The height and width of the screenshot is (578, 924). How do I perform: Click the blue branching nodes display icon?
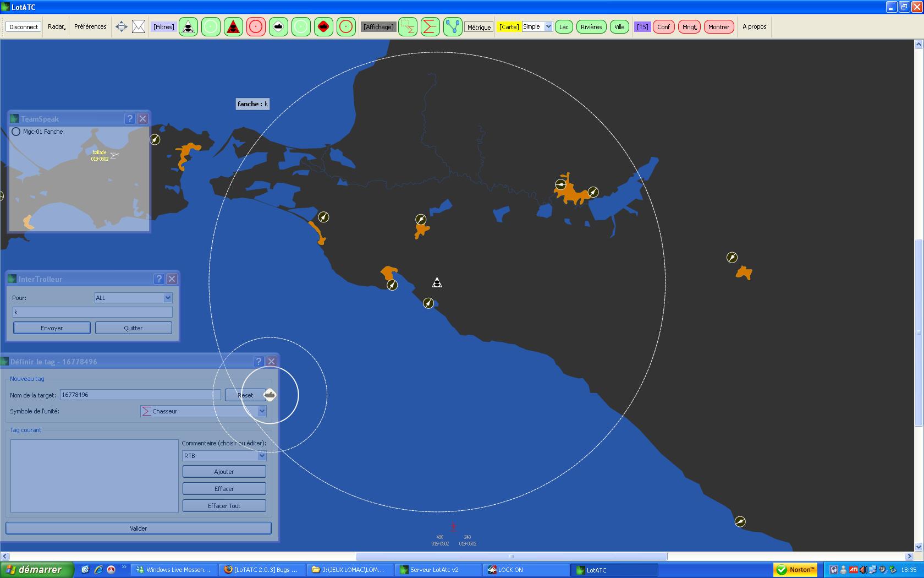[x=453, y=26]
